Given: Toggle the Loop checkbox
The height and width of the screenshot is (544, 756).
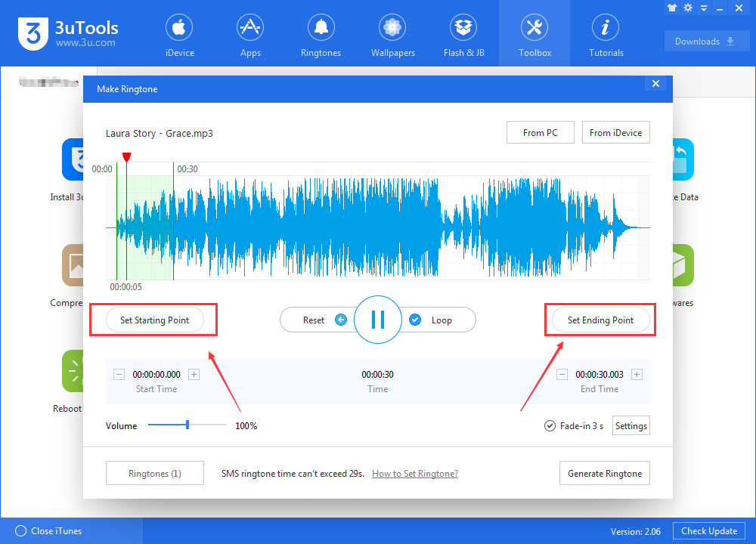Looking at the screenshot, I should point(415,320).
